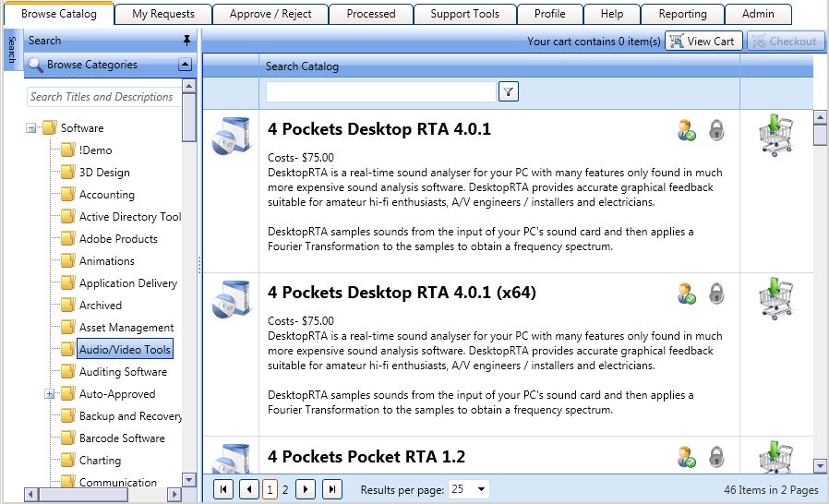Image resolution: width=829 pixels, height=504 pixels.
Task: Select Asset Management category
Action: click(x=126, y=328)
